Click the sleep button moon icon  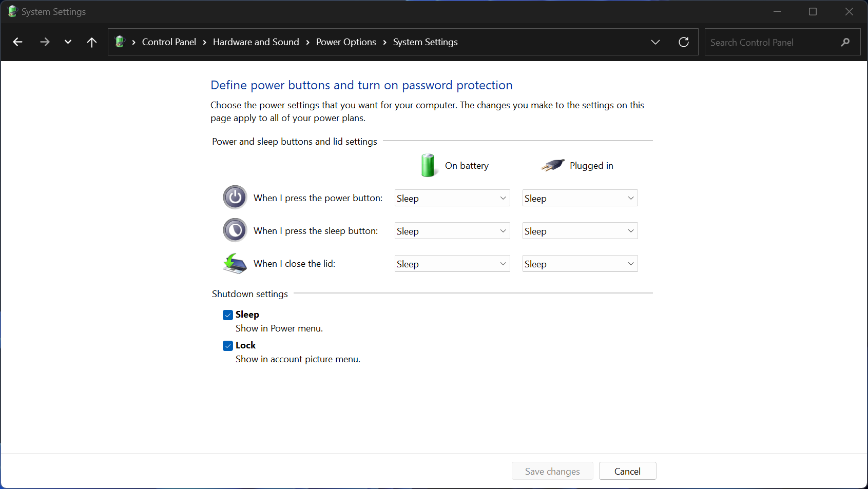(x=235, y=230)
